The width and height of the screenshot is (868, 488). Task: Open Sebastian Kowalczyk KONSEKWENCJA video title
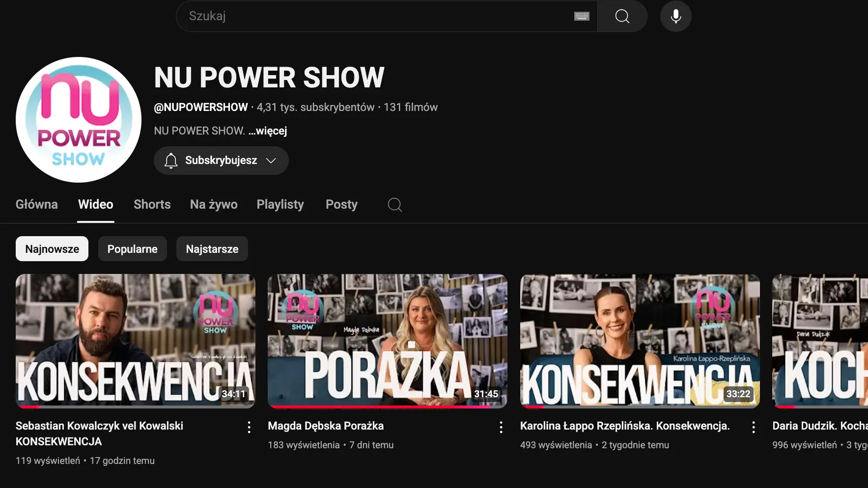click(x=99, y=434)
